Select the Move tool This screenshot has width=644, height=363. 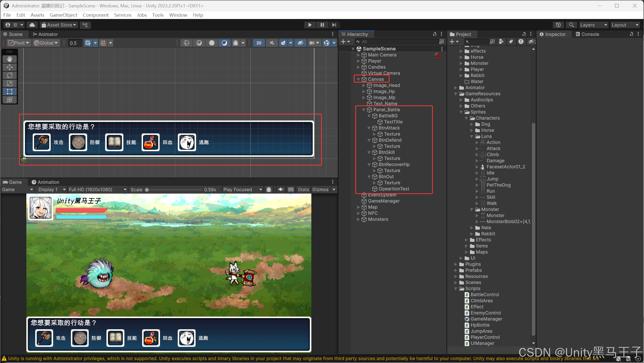point(10,67)
